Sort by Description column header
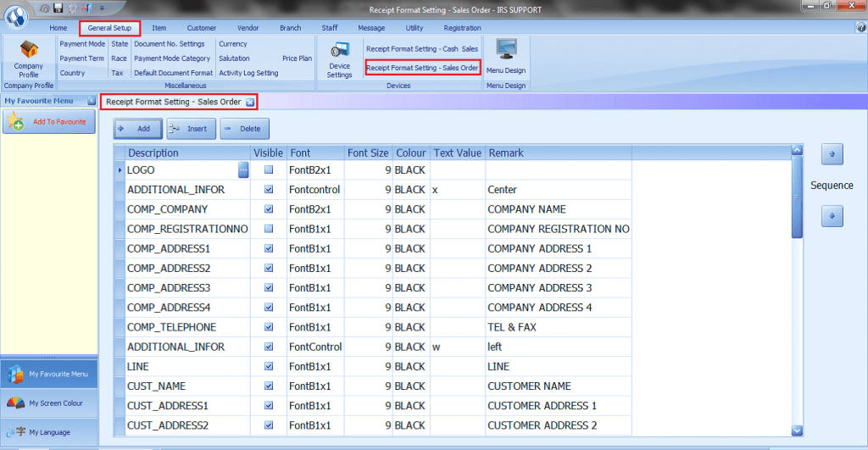This screenshot has height=450, width=868. point(187,153)
